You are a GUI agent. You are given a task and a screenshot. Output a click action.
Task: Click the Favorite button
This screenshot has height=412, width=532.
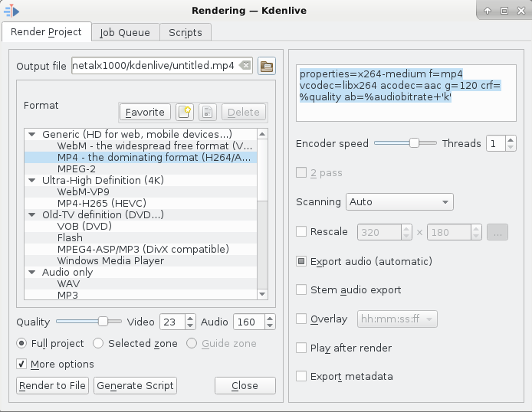[x=145, y=112]
